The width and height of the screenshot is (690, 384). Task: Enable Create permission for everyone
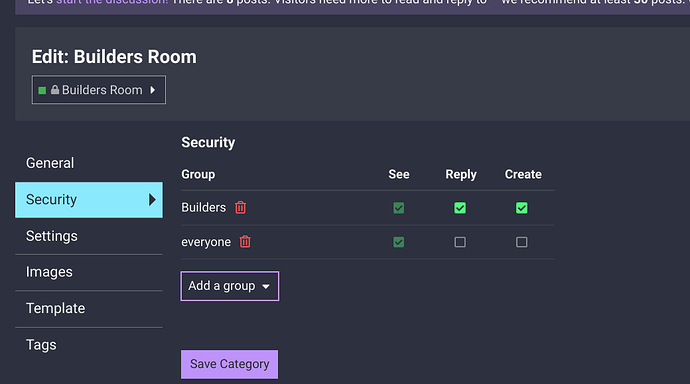click(x=521, y=242)
